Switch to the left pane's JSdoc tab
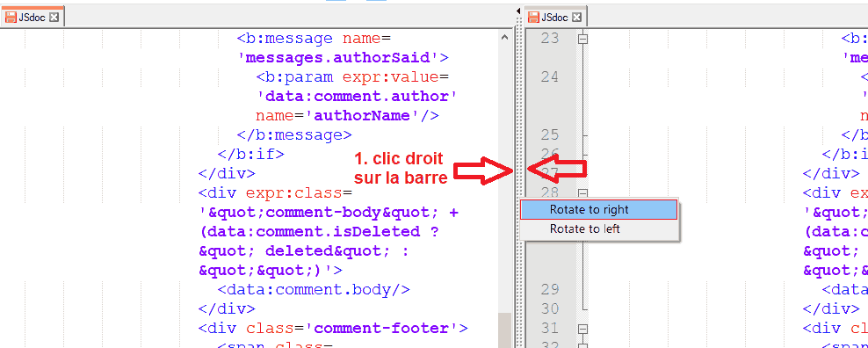This screenshot has width=868, height=348. (x=33, y=17)
